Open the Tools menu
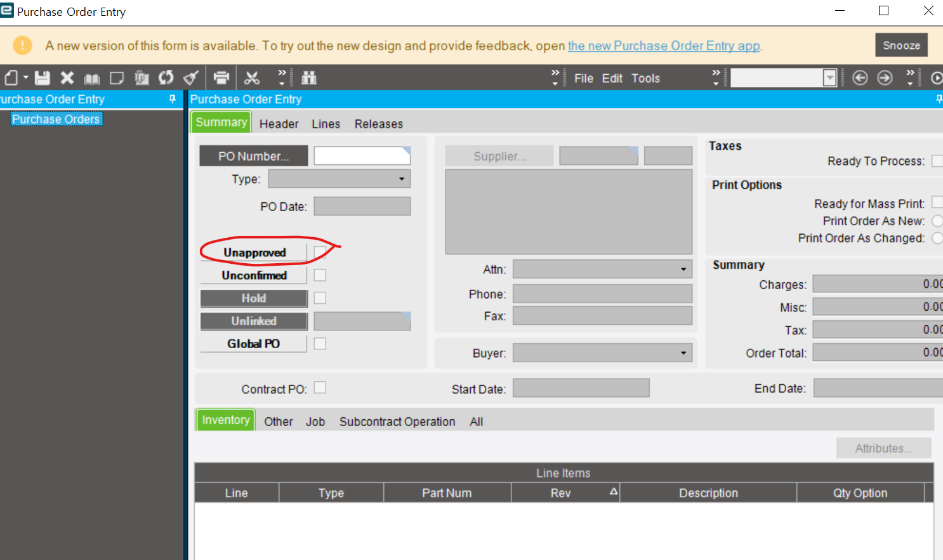This screenshot has width=943, height=560. 645,78
